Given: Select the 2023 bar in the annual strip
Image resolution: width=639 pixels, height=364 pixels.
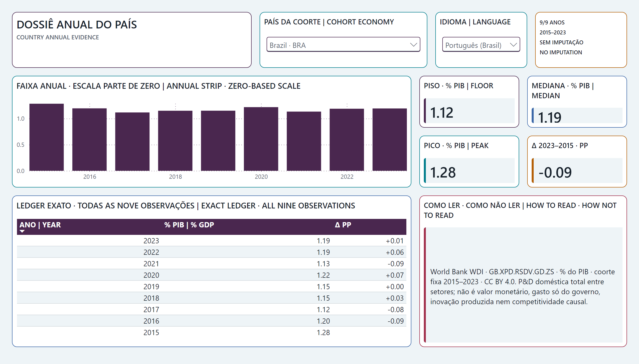Looking at the screenshot, I should (x=389, y=140).
